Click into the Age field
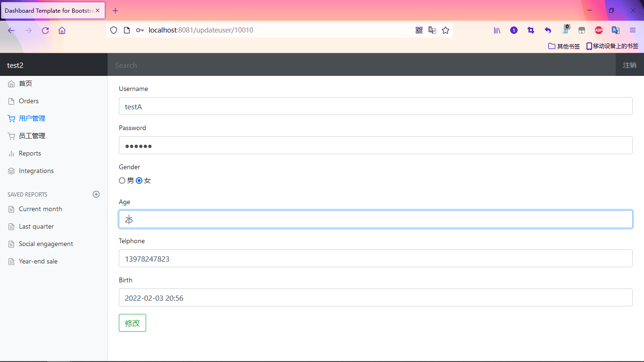The width and height of the screenshot is (644, 362). [x=375, y=219]
